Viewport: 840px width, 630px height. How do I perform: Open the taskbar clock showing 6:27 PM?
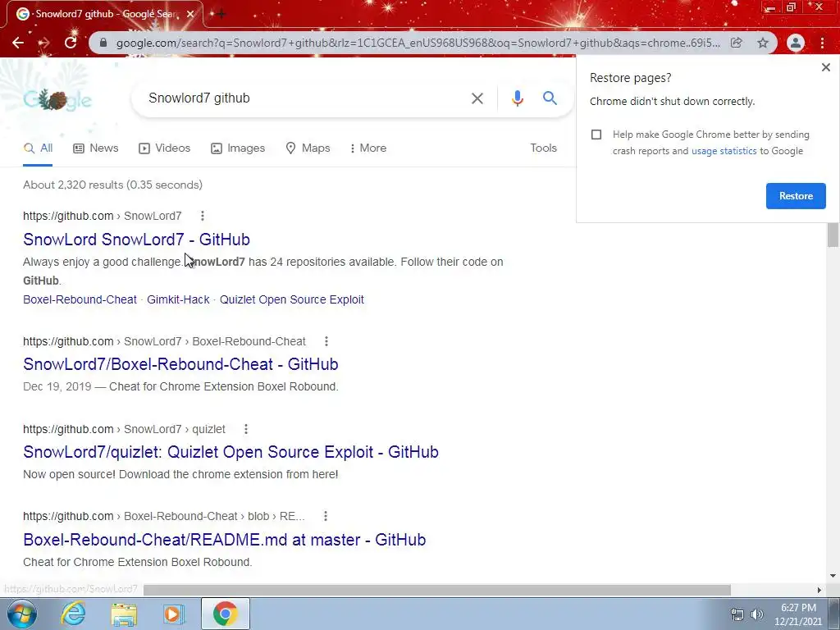point(797,614)
